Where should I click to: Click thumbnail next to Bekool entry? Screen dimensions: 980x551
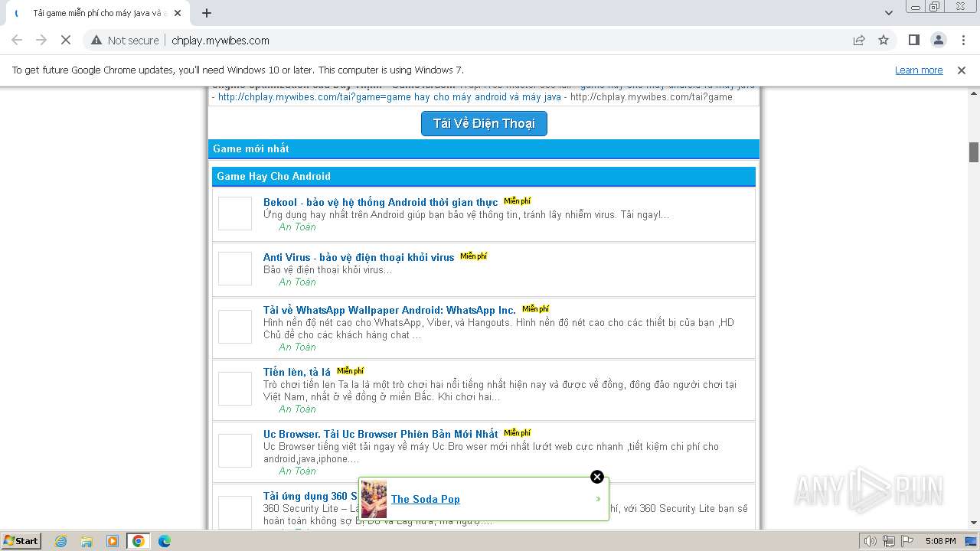pos(235,214)
